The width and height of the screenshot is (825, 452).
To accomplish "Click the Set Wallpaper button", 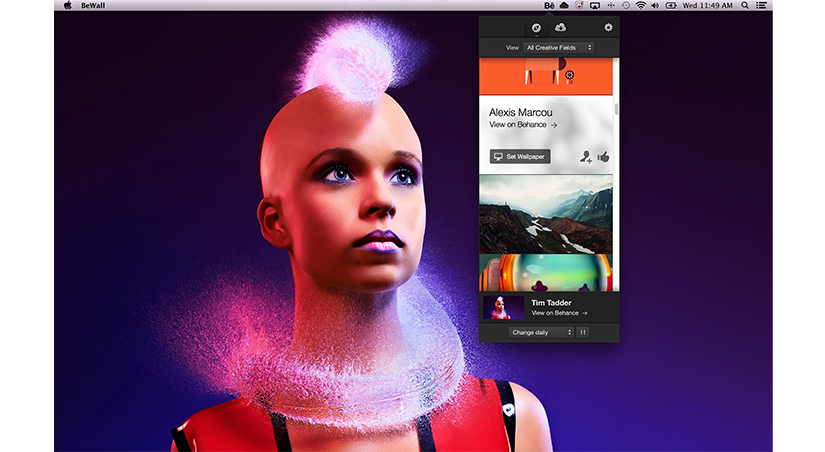I will [520, 156].
